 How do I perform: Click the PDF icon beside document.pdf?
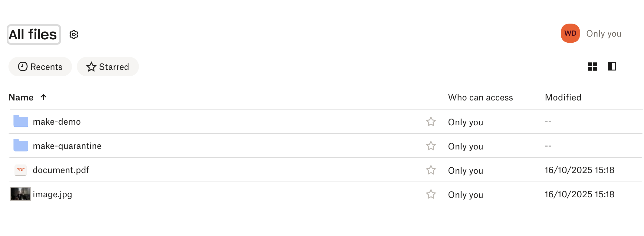(x=20, y=170)
